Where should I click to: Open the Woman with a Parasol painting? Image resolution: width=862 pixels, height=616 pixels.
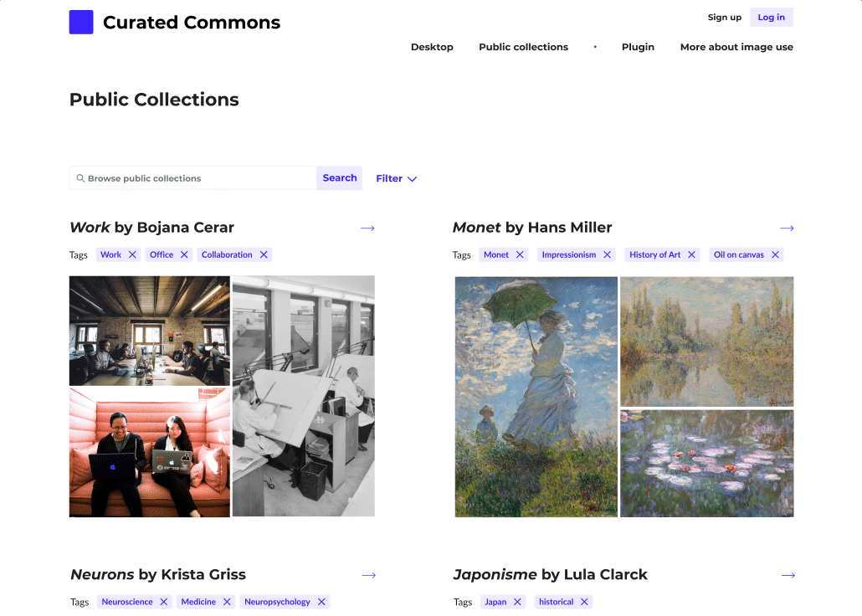coord(536,397)
